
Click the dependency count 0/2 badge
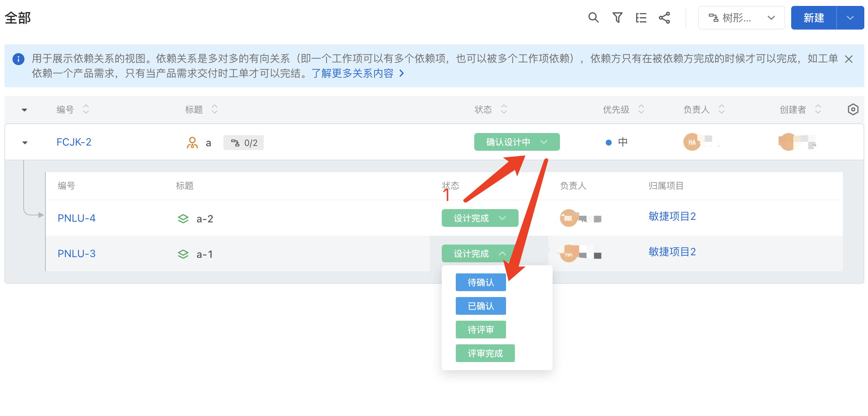[x=244, y=143]
